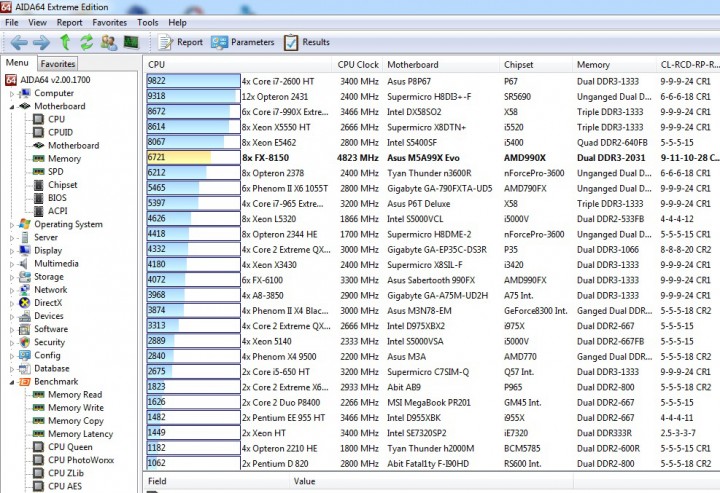Expand the Server tree node
The width and height of the screenshot is (720, 493).
(12, 238)
